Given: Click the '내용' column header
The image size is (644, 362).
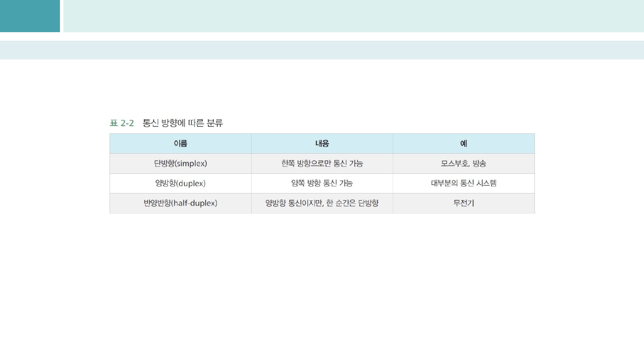Looking at the screenshot, I should pos(322,143).
